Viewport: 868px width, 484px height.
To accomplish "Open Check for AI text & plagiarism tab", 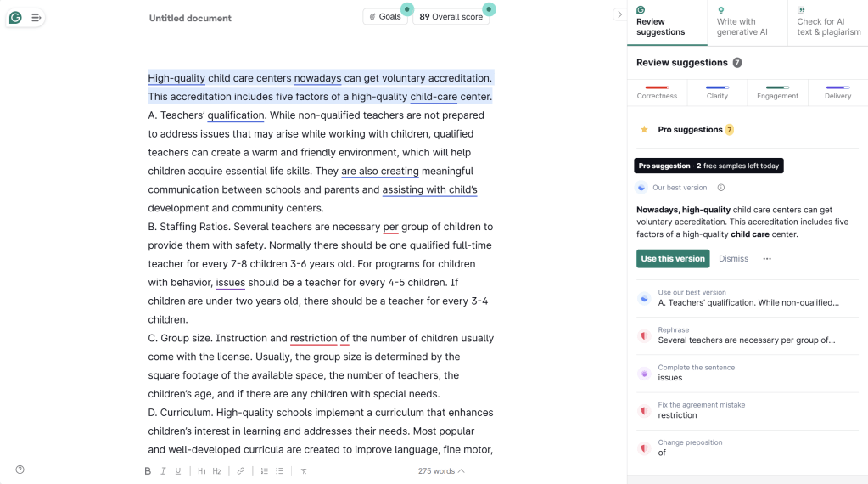I will click(827, 22).
